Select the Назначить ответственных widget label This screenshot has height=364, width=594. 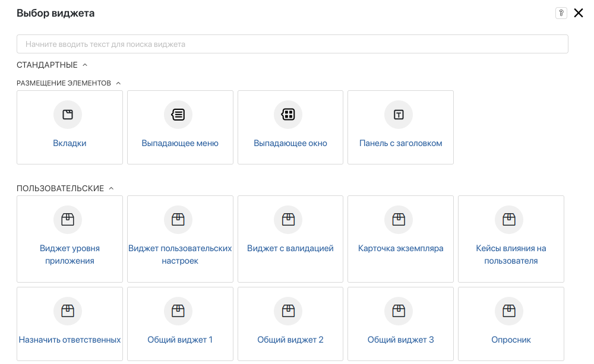click(69, 340)
